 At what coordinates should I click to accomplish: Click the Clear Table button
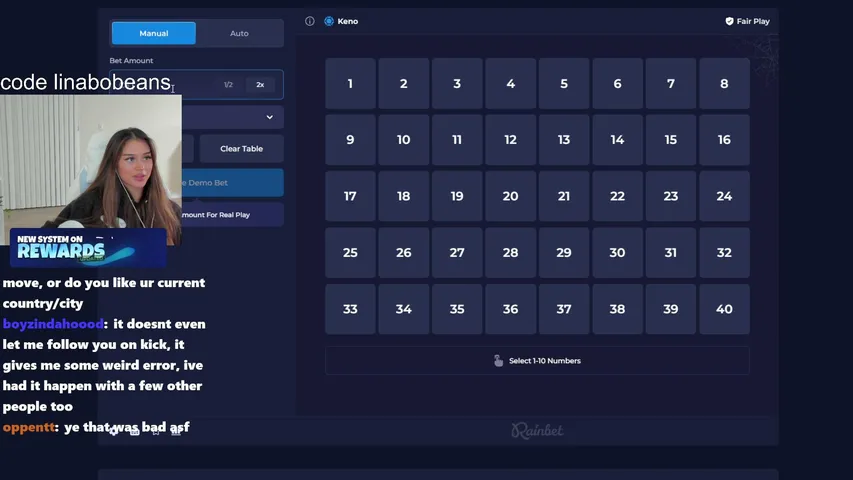click(x=242, y=149)
